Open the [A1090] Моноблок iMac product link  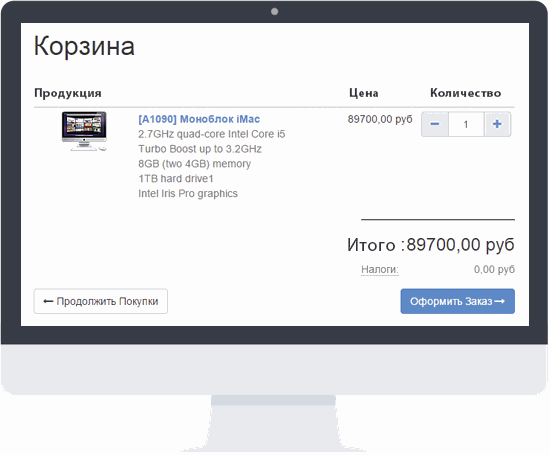click(199, 119)
